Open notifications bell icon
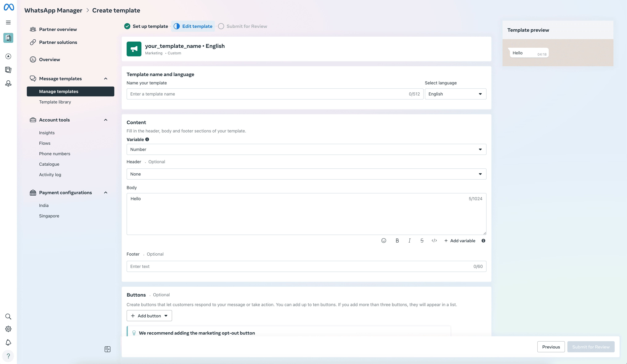 coord(8,342)
